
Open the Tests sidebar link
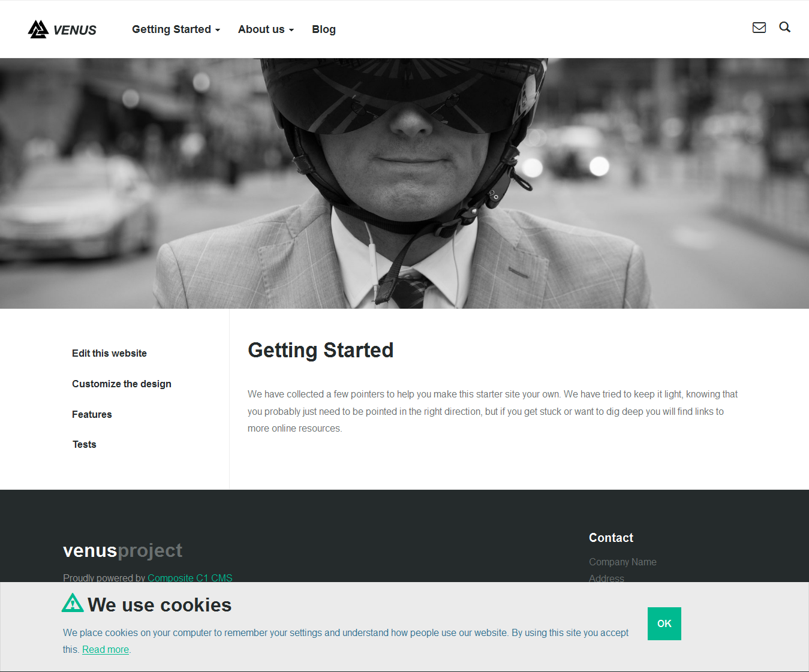click(x=85, y=444)
